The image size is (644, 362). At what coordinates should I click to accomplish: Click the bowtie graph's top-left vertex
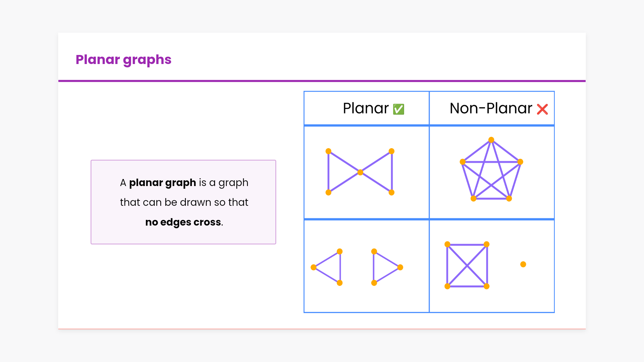tap(328, 151)
